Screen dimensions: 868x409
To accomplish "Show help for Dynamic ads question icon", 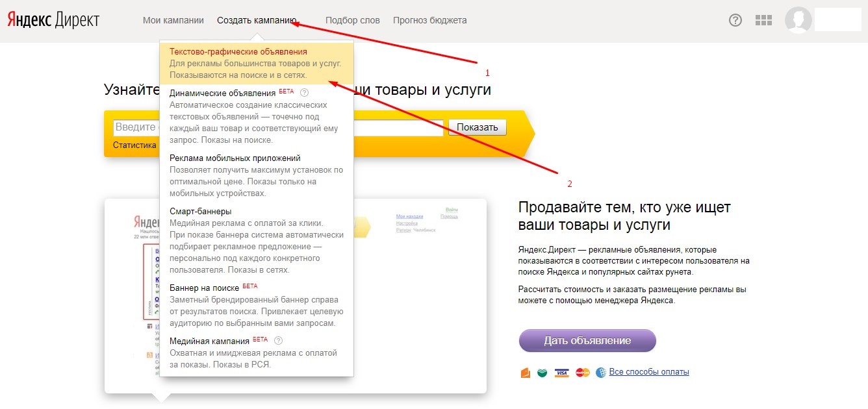I will (x=304, y=93).
